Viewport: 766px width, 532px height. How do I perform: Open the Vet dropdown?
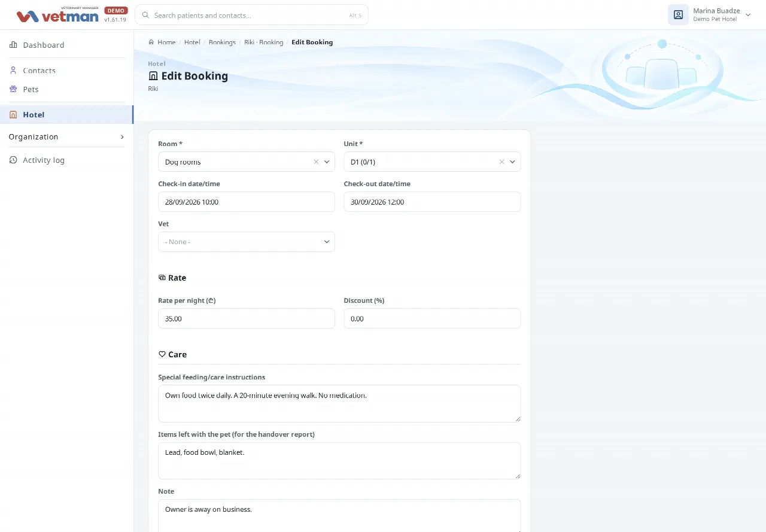pos(247,242)
